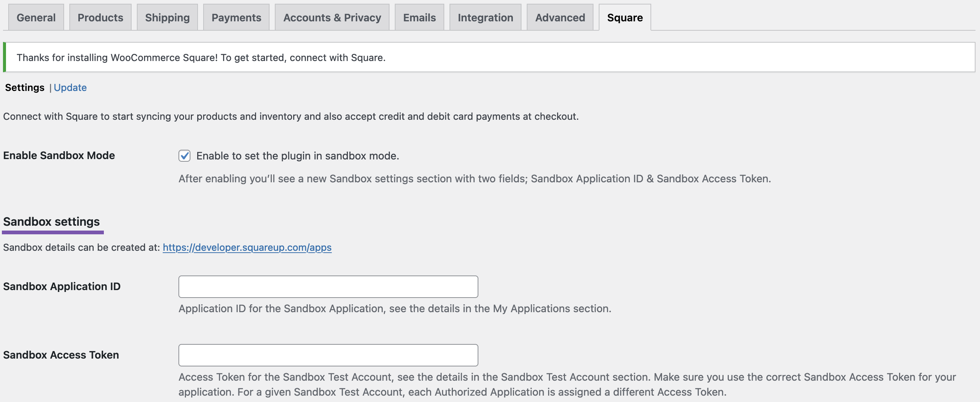980x402 pixels.
Task: Click the Sandbox settings heading
Action: pyautogui.click(x=51, y=221)
